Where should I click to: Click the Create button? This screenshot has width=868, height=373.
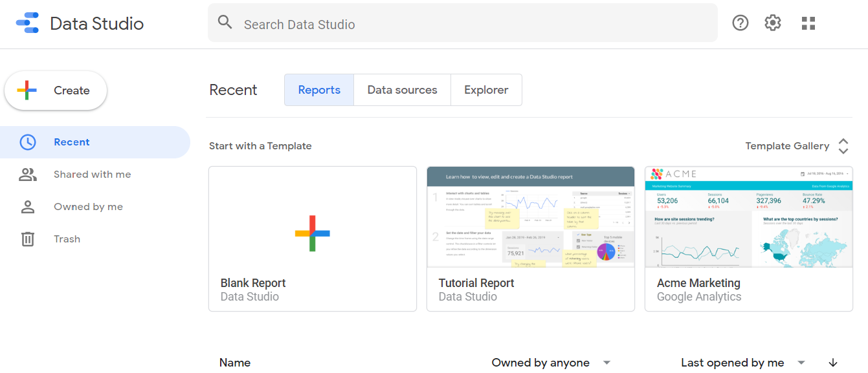click(56, 91)
